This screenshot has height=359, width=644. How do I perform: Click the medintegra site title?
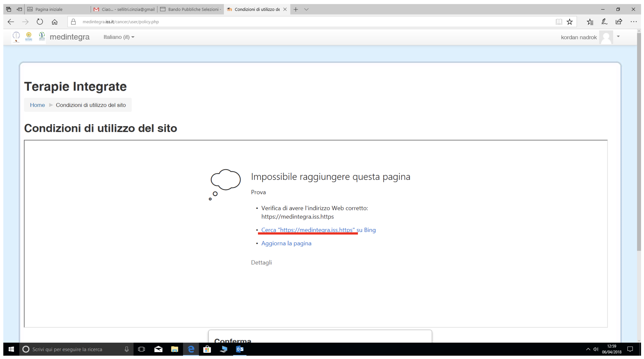click(70, 37)
